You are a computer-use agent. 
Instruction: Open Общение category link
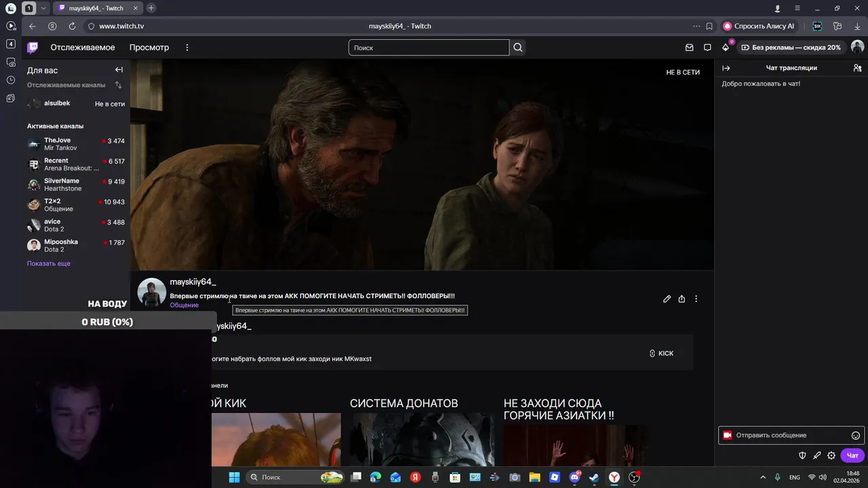(x=184, y=305)
